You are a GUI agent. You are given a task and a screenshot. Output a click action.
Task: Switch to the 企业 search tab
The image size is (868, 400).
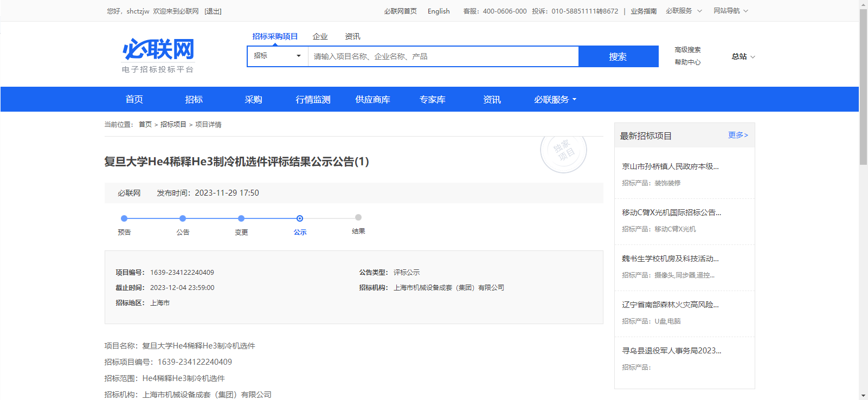(x=320, y=36)
